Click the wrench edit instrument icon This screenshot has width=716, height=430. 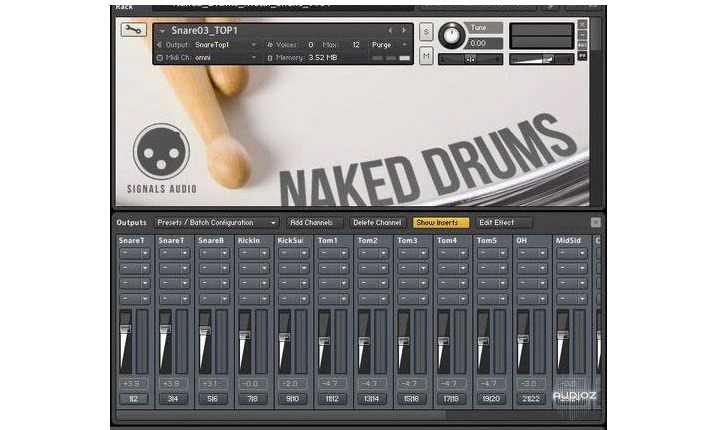coord(133,31)
